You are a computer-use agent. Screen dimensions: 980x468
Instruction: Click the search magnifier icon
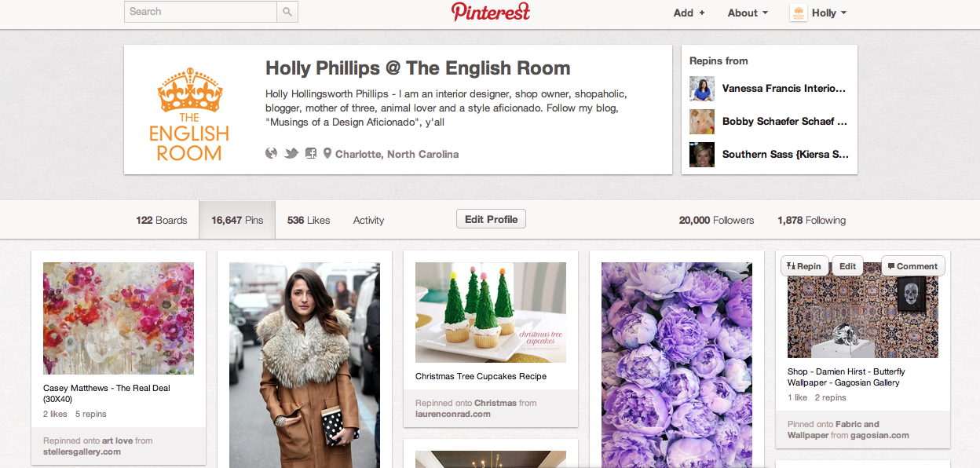[287, 12]
